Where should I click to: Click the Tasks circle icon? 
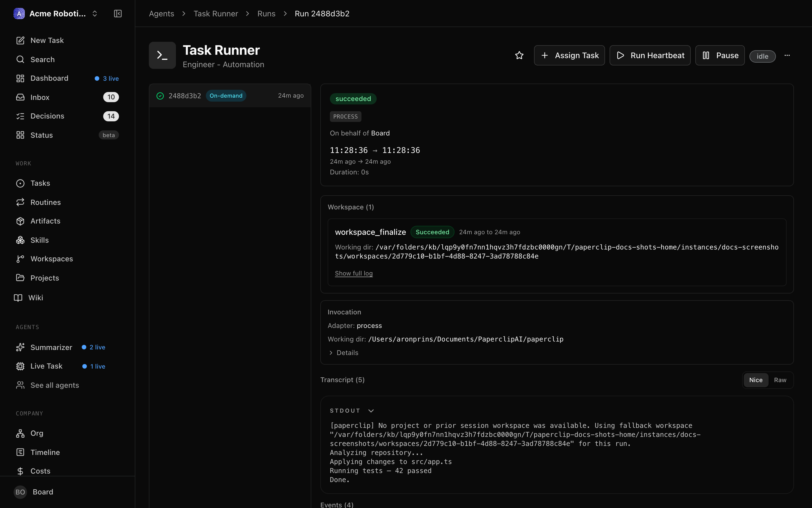tap(20, 183)
